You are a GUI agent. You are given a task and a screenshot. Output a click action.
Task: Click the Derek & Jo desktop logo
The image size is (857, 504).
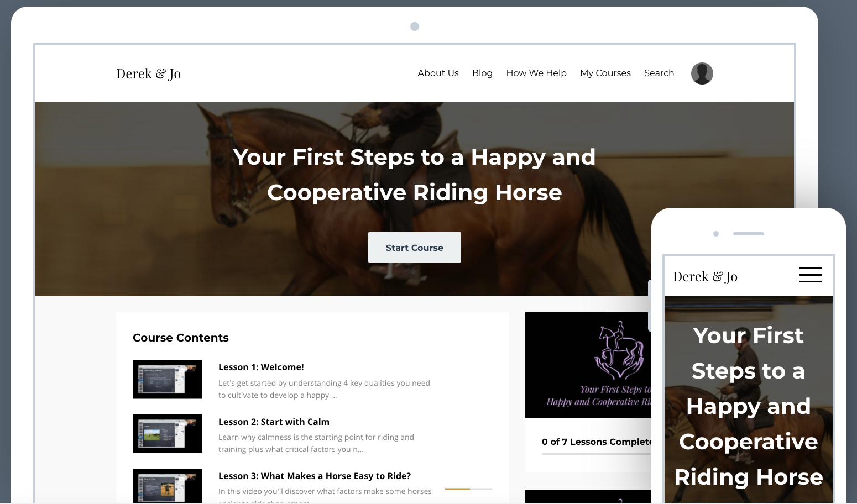[148, 73]
